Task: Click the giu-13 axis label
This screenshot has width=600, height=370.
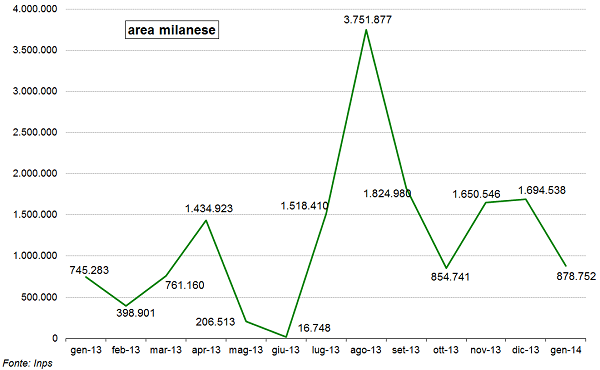Action: (286, 350)
